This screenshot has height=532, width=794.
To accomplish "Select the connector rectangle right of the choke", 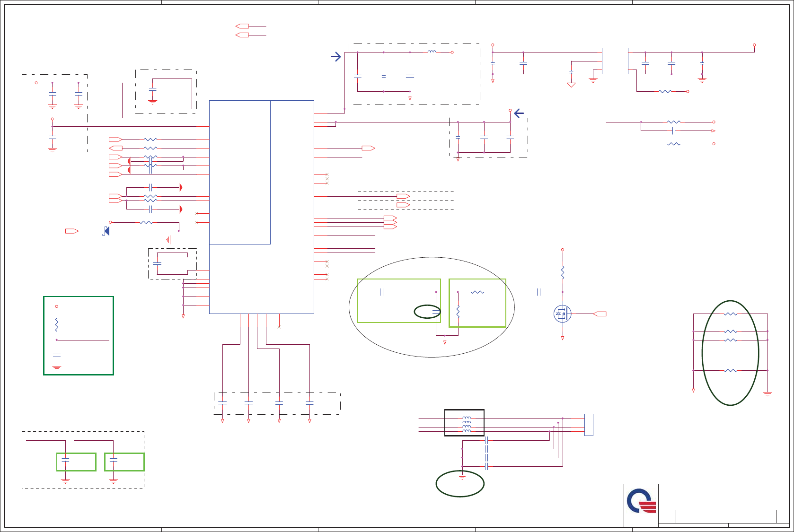I will pyautogui.click(x=589, y=425).
